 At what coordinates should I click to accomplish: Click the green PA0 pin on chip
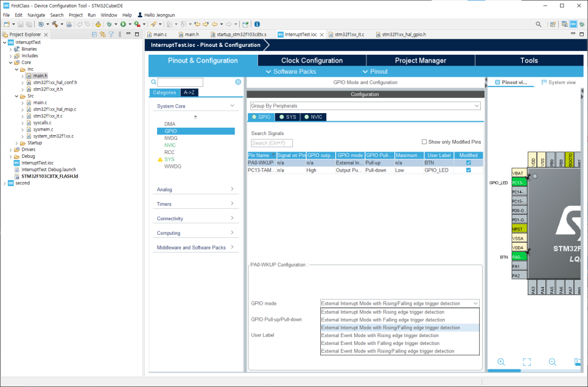tap(519, 257)
